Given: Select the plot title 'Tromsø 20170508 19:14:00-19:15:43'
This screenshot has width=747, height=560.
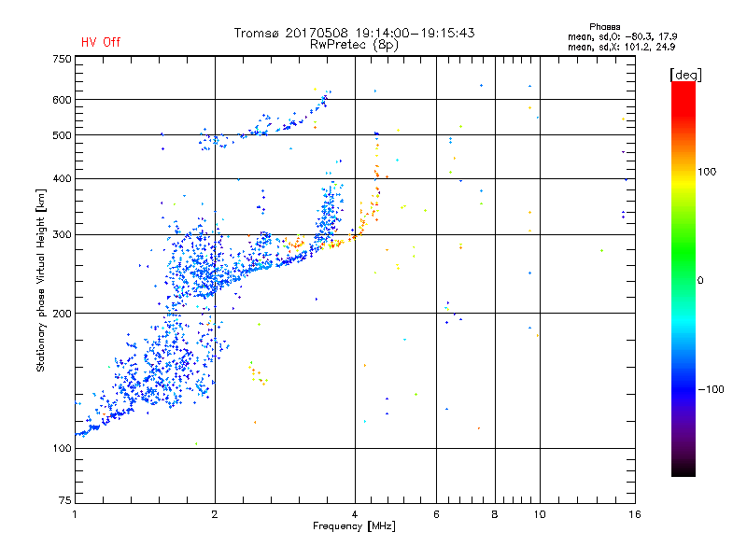Looking at the screenshot, I should [354, 33].
